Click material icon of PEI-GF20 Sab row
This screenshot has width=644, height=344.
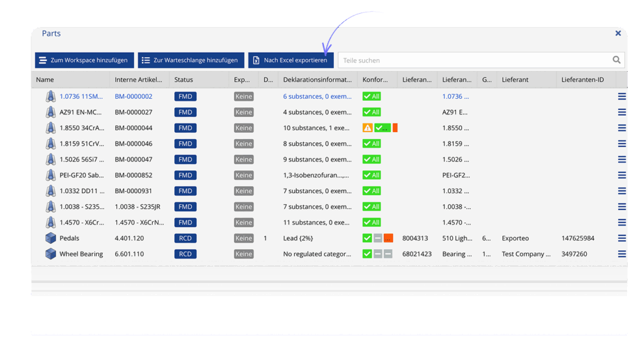pyautogui.click(x=50, y=175)
